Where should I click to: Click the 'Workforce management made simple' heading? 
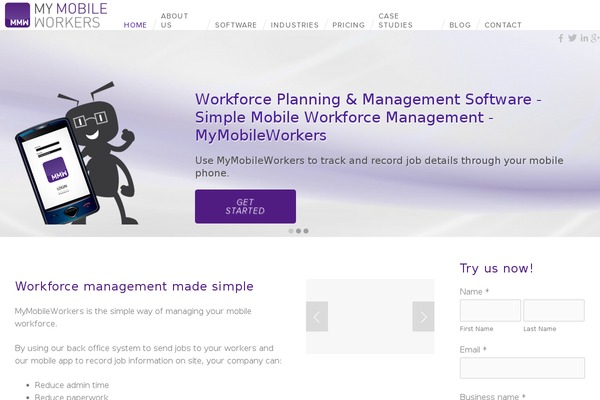(134, 286)
